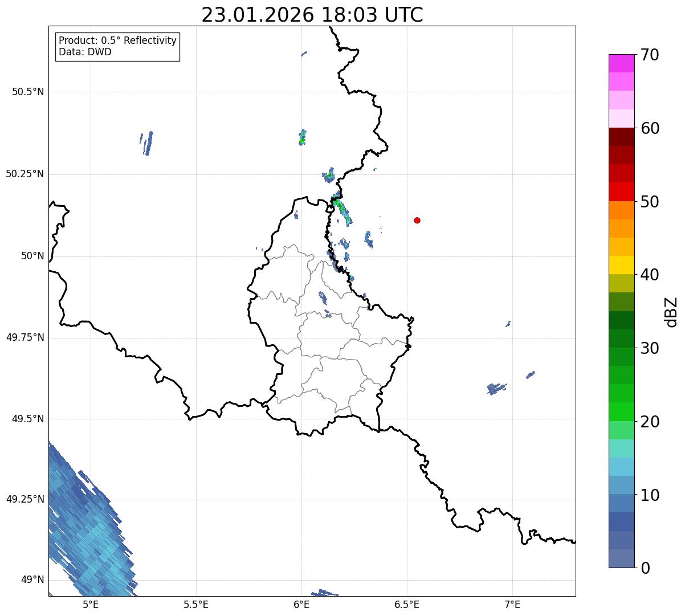This screenshot has height=616, width=685.
Task: Click the red station marker dot
Action: pyautogui.click(x=417, y=220)
